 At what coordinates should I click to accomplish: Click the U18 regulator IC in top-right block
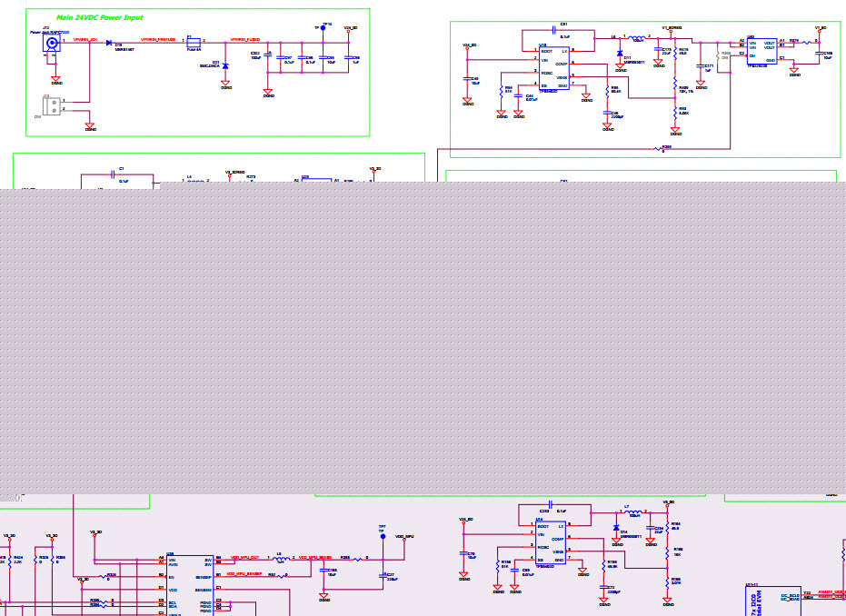[x=553, y=68]
